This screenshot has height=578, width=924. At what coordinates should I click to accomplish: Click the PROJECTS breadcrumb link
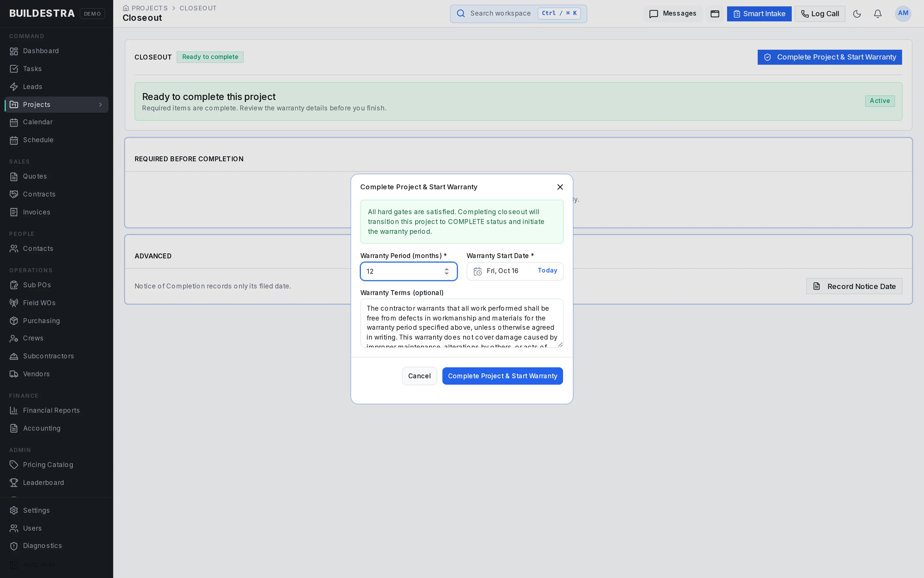(149, 8)
